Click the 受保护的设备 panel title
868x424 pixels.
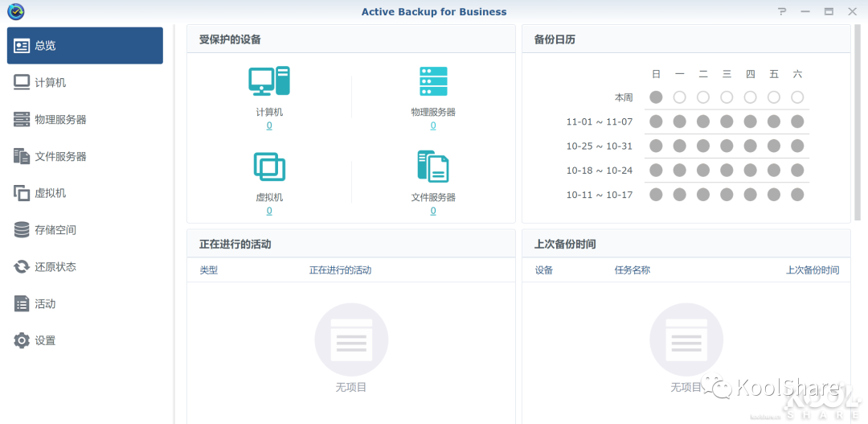tap(231, 39)
